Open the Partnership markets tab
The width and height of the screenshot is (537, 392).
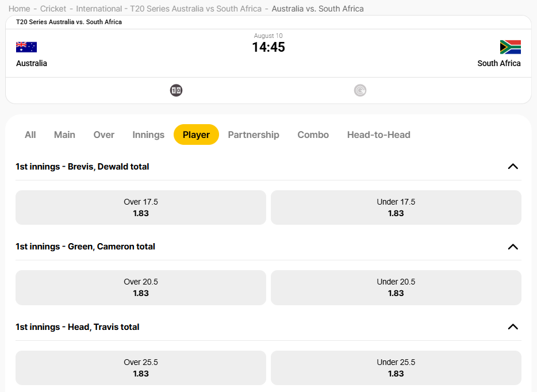tap(254, 134)
